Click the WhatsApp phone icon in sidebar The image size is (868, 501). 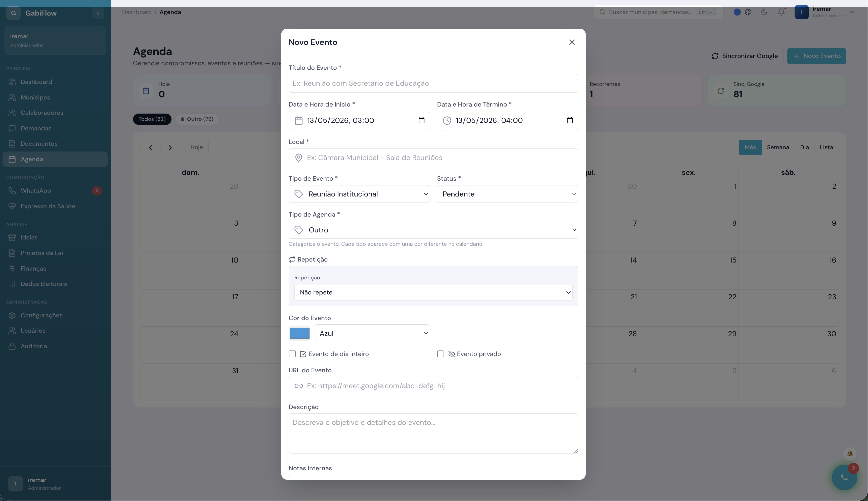[12, 191]
